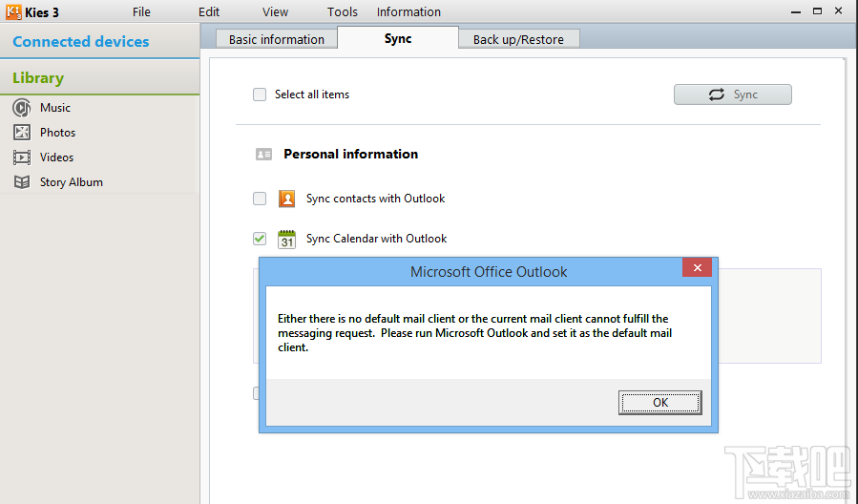Screen dimensions: 858x504
Task: Select the Sync tab
Action: (x=398, y=38)
